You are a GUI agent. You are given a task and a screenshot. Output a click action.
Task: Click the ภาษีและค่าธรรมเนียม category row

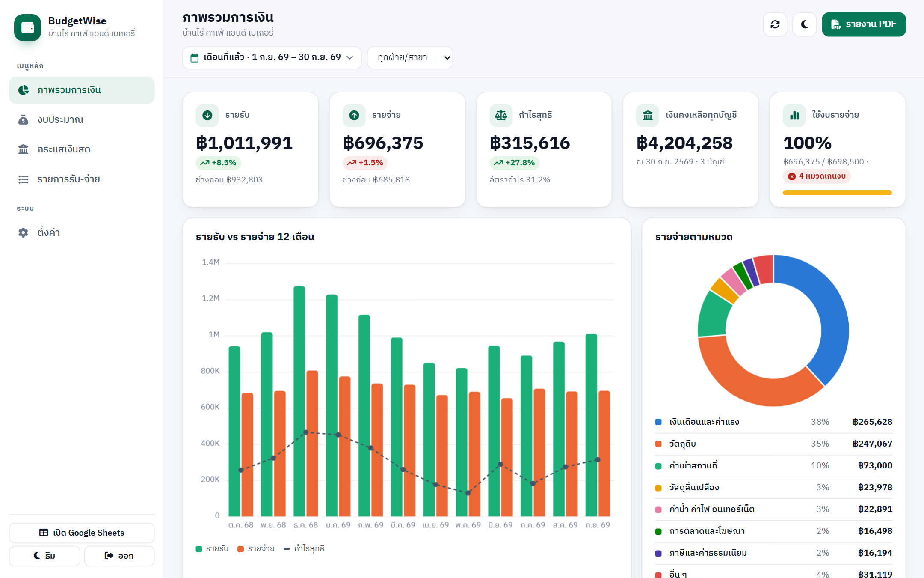click(x=773, y=553)
